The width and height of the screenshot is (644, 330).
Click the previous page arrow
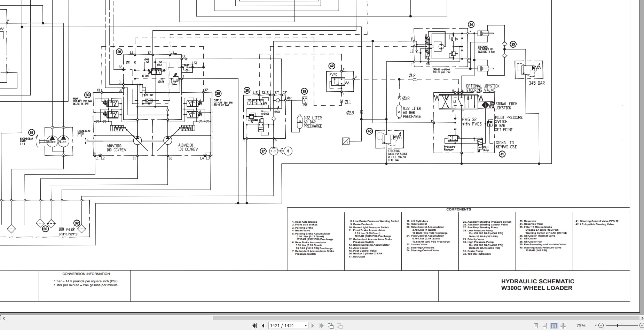pos(262,325)
